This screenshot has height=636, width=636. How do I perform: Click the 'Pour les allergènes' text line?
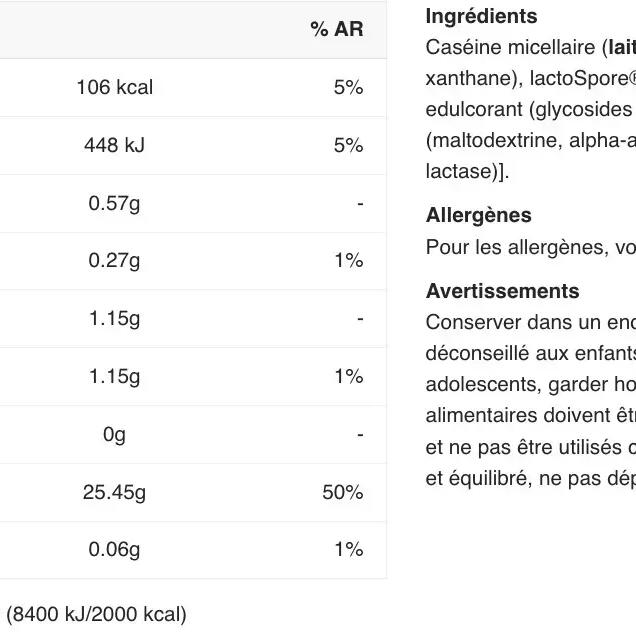531,247
